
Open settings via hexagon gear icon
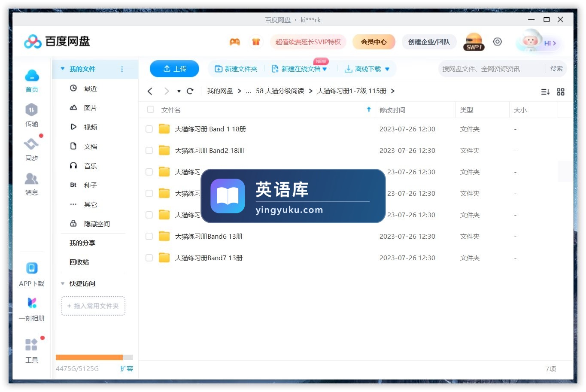coord(497,42)
